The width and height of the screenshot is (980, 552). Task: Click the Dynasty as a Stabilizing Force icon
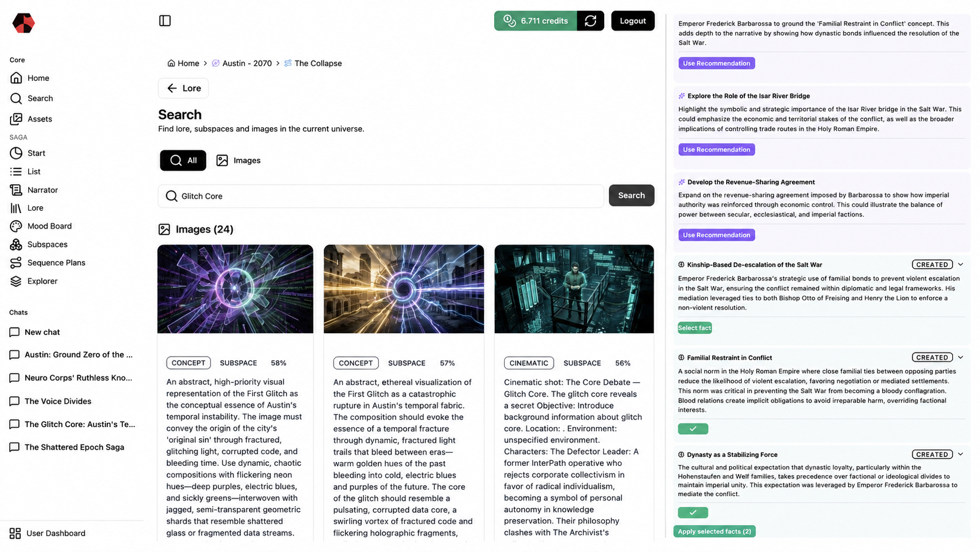click(681, 455)
